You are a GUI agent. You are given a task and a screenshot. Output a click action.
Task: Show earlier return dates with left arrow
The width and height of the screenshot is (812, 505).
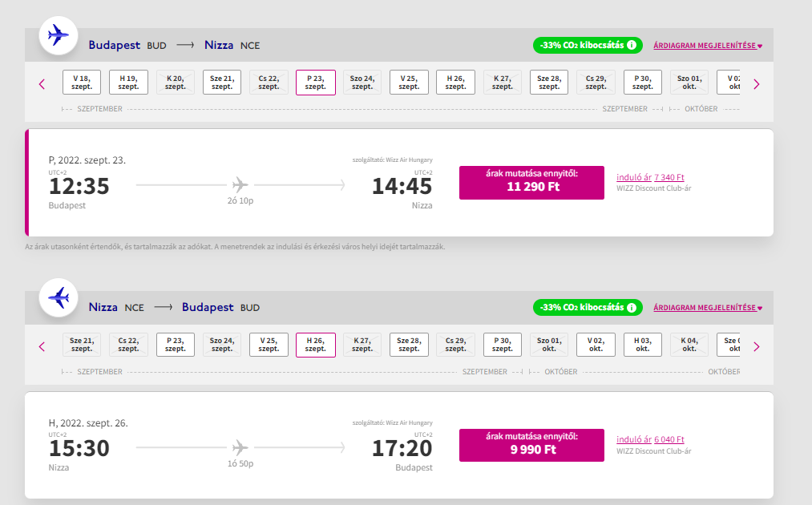(x=42, y=346)
